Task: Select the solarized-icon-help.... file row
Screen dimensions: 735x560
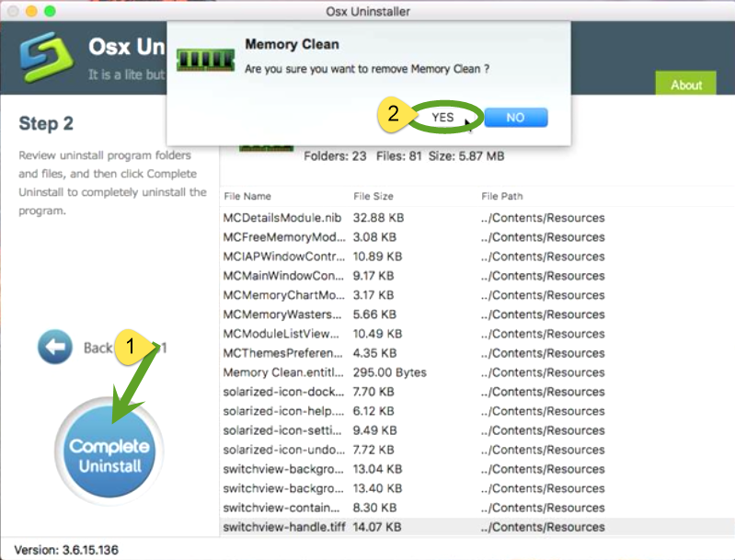Action: [x=477, y=411]
